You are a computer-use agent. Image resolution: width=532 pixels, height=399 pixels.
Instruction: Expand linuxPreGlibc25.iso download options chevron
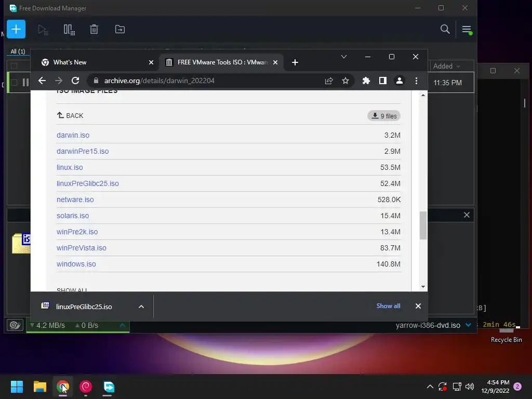141,307
